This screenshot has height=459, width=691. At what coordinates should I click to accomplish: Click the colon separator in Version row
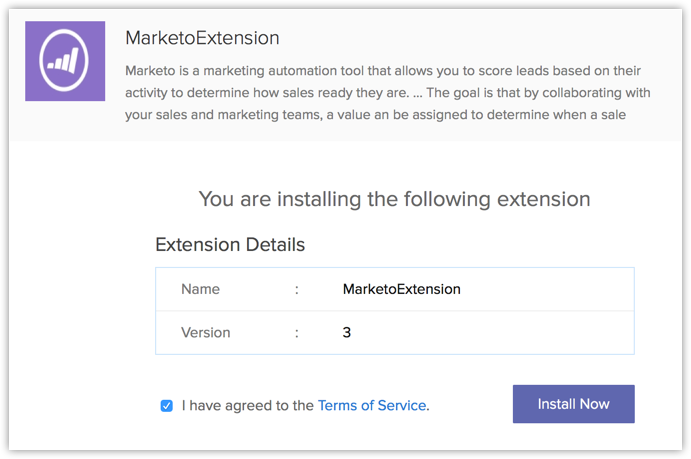[297, 332]
